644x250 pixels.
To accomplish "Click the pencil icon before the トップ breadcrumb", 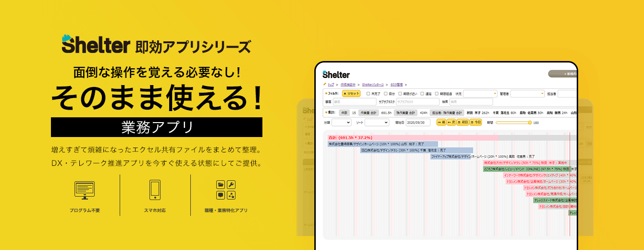I will [325, 84].
